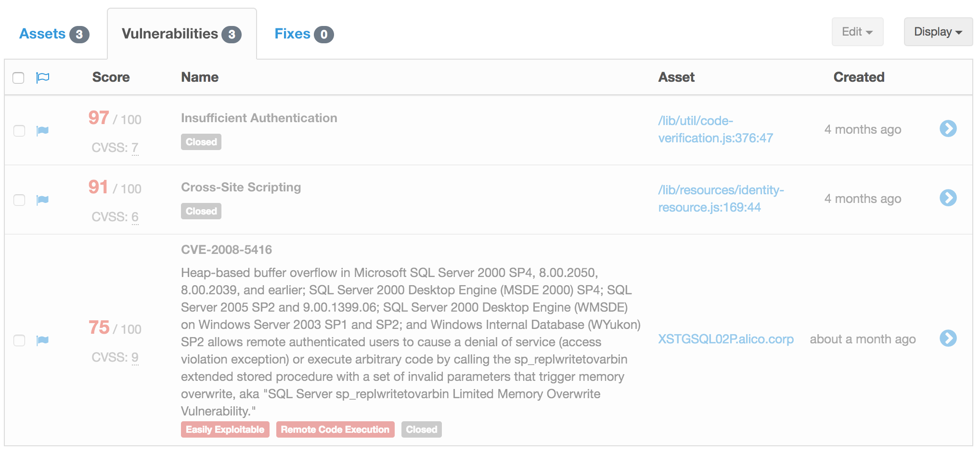Check the Insufficient Authentication row checkbox

point(19,131)
